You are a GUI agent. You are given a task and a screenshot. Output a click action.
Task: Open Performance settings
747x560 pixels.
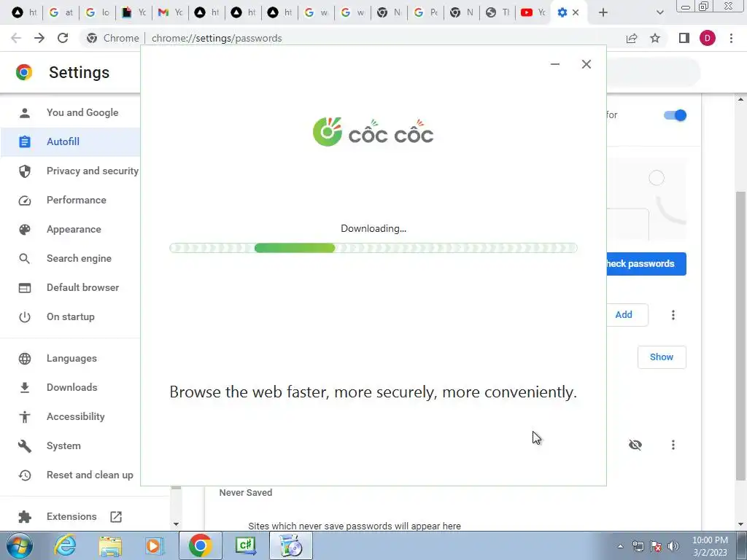click(76, 200)
